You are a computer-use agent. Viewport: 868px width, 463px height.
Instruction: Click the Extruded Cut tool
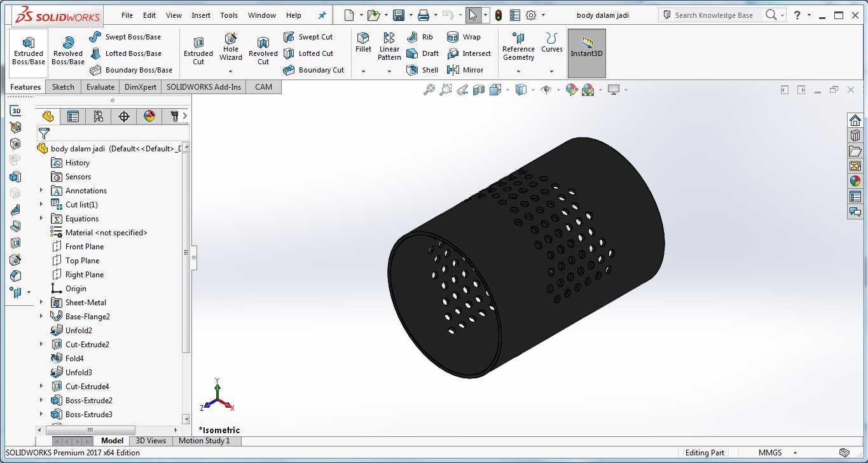coord(198,50)
